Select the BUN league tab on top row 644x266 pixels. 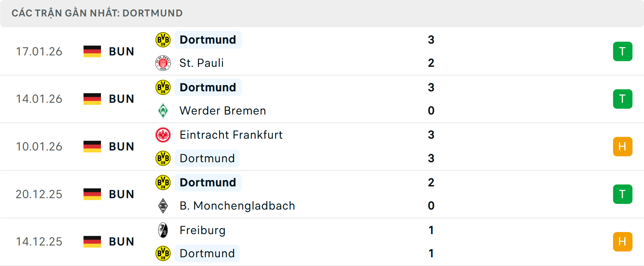pyautogui.click(x=121, y=51)
